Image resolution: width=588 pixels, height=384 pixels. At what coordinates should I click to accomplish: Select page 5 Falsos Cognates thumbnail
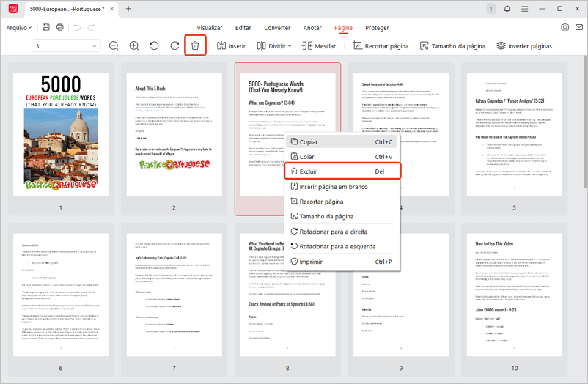[514, 134]
